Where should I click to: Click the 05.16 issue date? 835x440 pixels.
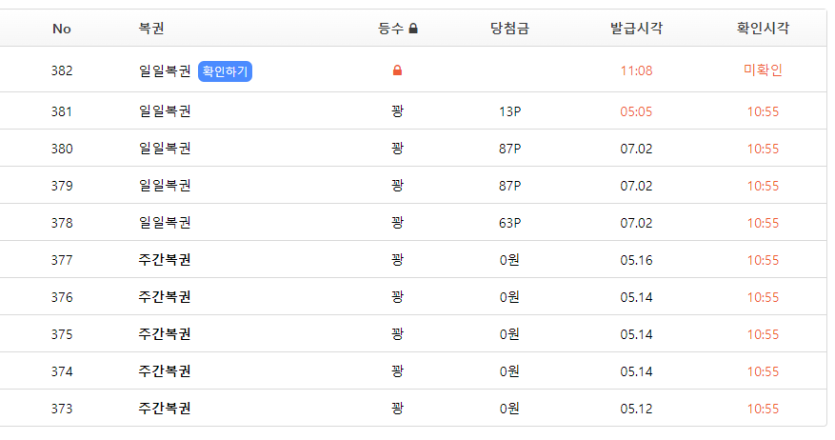[636, 260]
